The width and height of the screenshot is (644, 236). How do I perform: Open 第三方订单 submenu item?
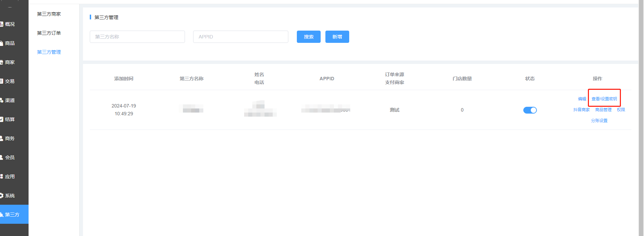click(49, 33)
